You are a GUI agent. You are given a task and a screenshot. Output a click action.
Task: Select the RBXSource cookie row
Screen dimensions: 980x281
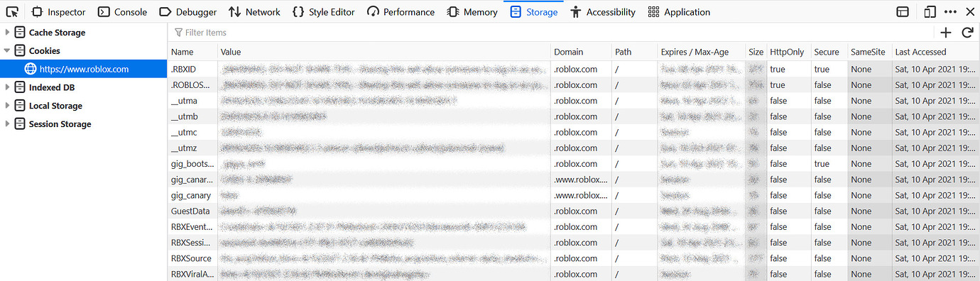tap(574, 258)
